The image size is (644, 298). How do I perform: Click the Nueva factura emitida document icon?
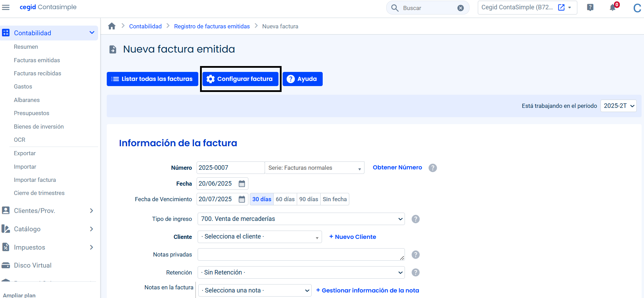[113, 49]
